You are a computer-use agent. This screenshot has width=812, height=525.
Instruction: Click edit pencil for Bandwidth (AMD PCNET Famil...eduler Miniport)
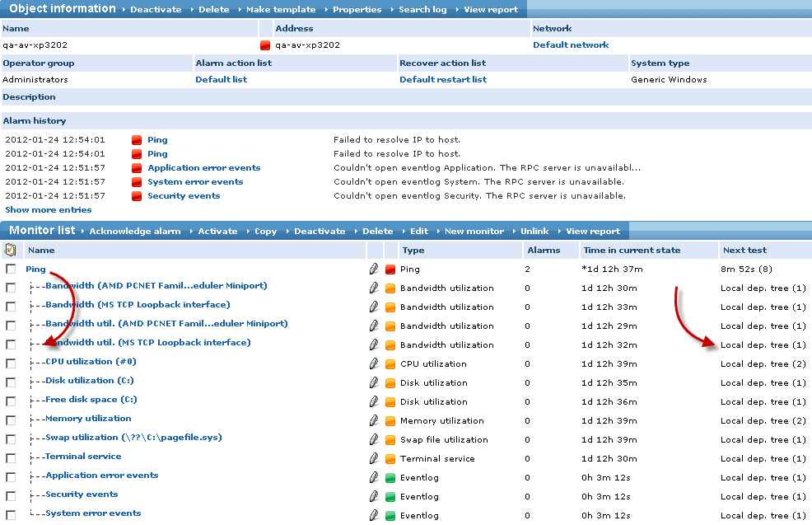tap(374, 288)
